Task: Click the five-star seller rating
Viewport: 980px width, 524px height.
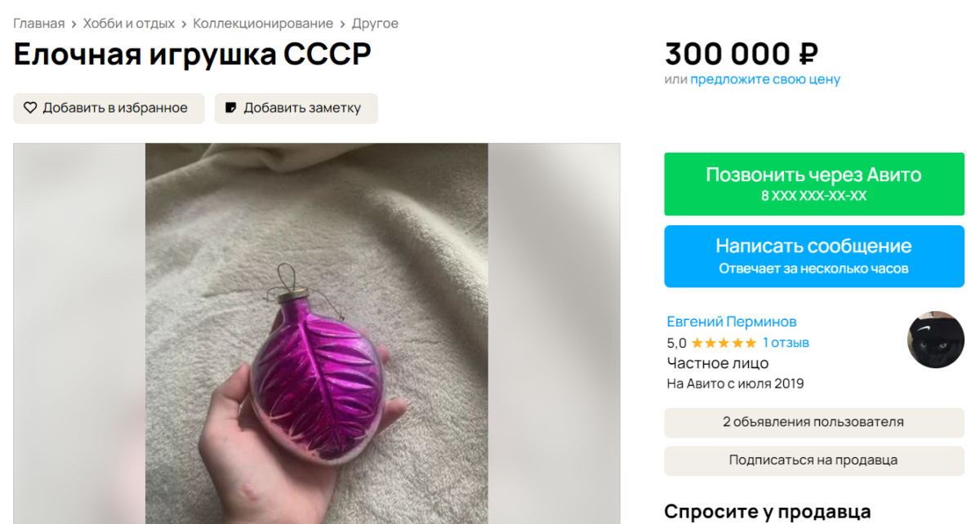Action: [724, 343]
